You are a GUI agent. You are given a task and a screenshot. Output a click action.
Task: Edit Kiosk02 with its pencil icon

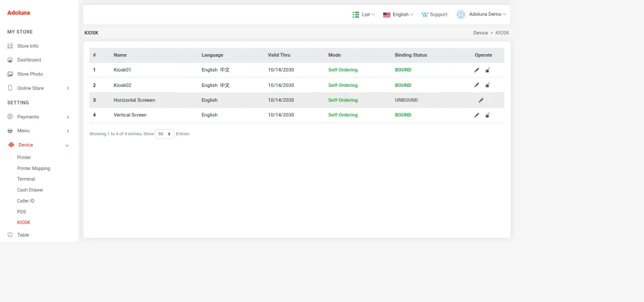point(477,85)
